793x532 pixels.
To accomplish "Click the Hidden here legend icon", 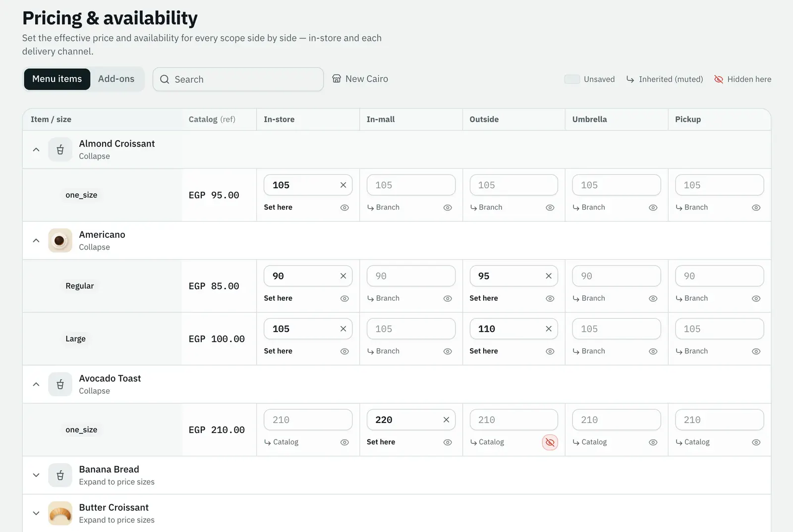I will [718, 79].
